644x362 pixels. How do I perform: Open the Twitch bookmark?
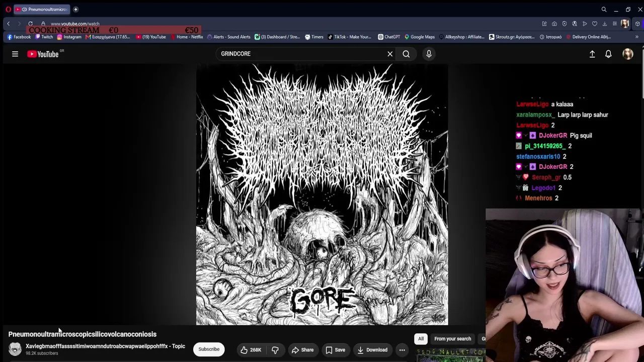point(44,37)
